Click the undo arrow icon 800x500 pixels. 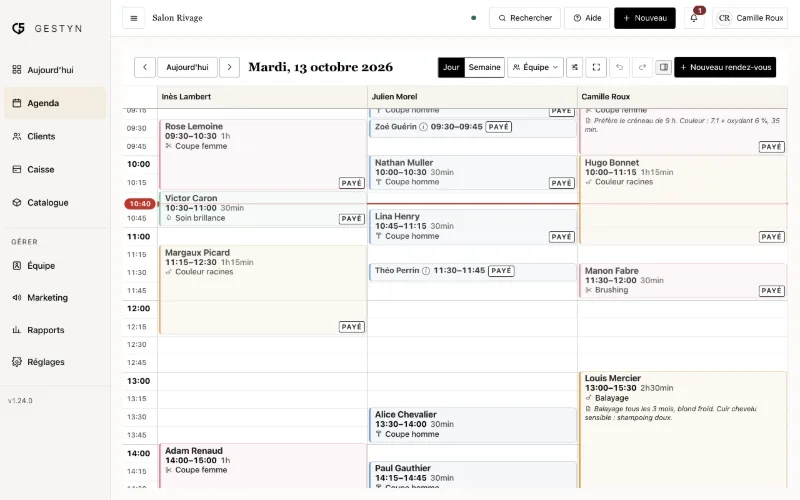tap(619, 67)
